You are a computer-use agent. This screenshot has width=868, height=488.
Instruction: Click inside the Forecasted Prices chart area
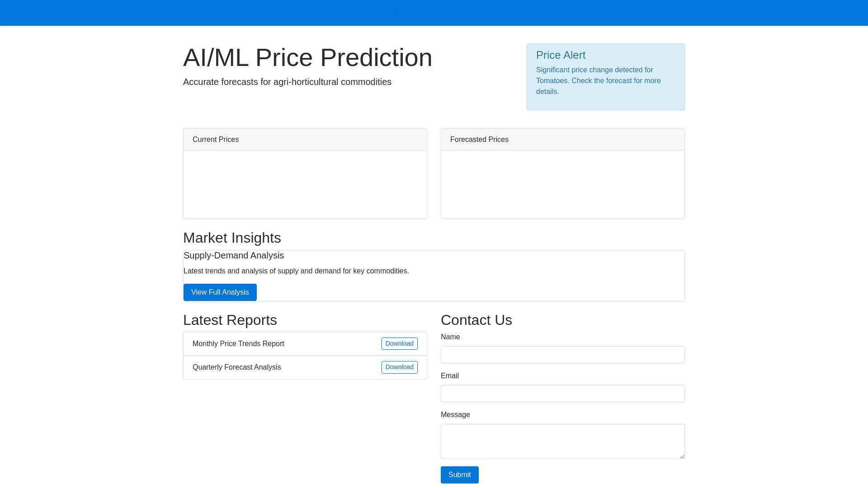tap(562, 185)
